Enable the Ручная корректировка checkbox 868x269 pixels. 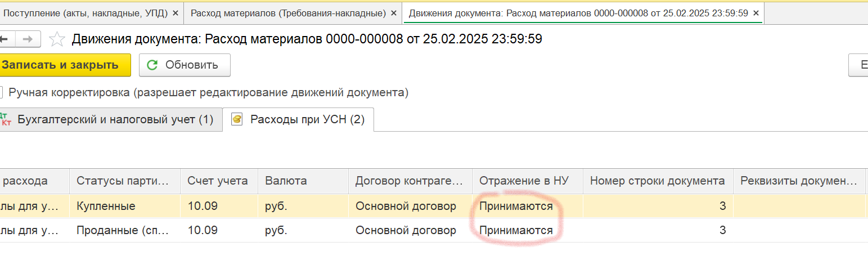[x=2, y=92]
